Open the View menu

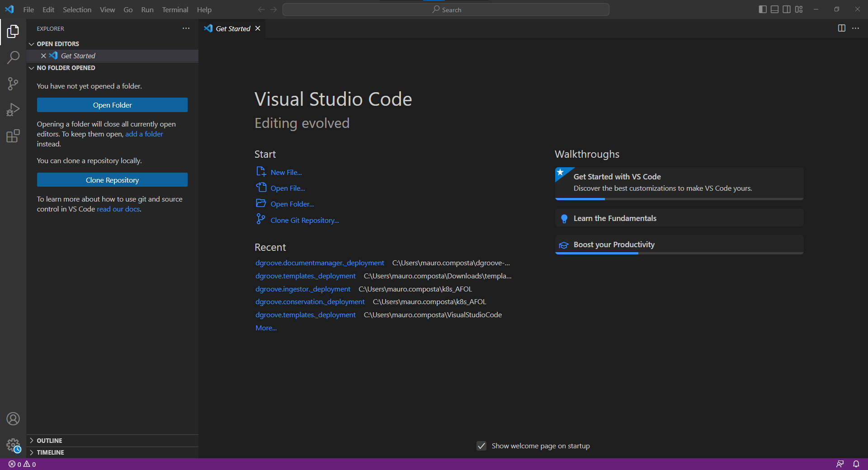[x=107, y=9]
